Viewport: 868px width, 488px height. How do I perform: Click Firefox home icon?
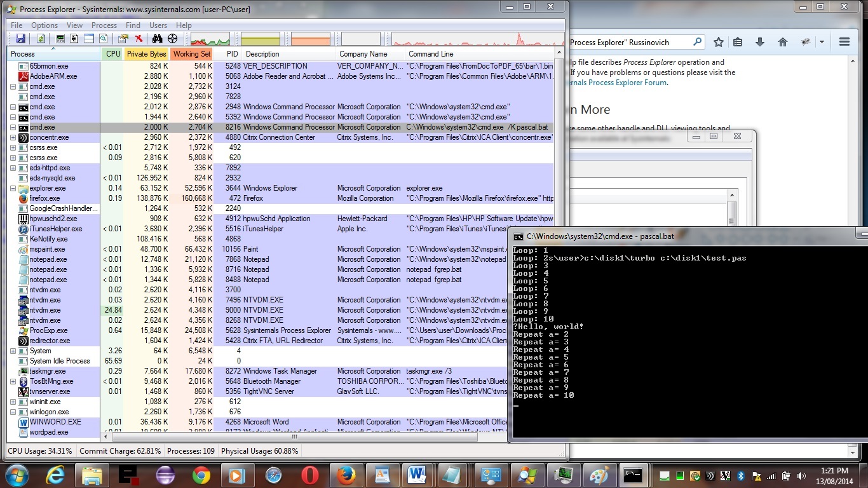783,42
